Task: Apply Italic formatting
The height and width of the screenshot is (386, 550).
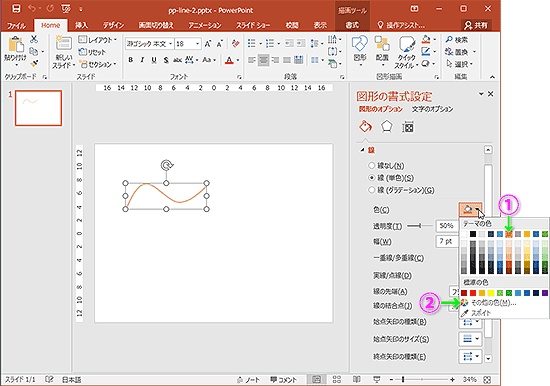Action: tap(142, 60)
